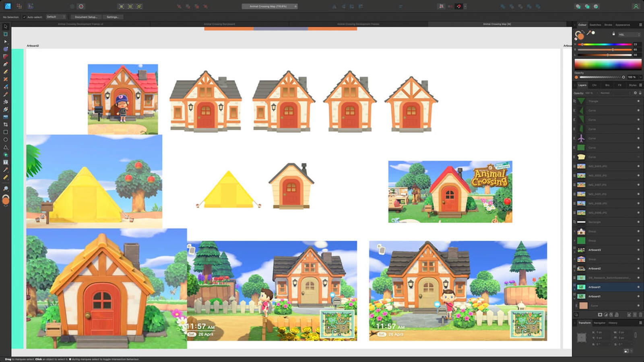
Task: Click the Layer Effects fx icon below layers
Action: coord(611,315)
